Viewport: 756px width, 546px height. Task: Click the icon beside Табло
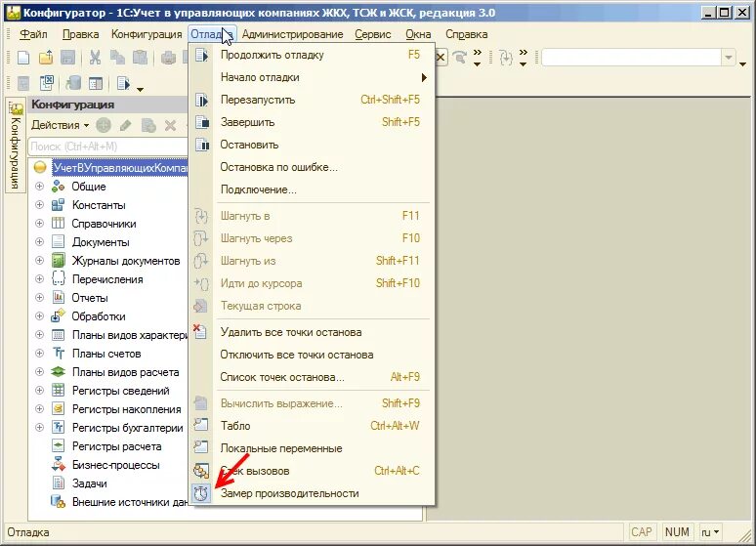tap(201, 426)
